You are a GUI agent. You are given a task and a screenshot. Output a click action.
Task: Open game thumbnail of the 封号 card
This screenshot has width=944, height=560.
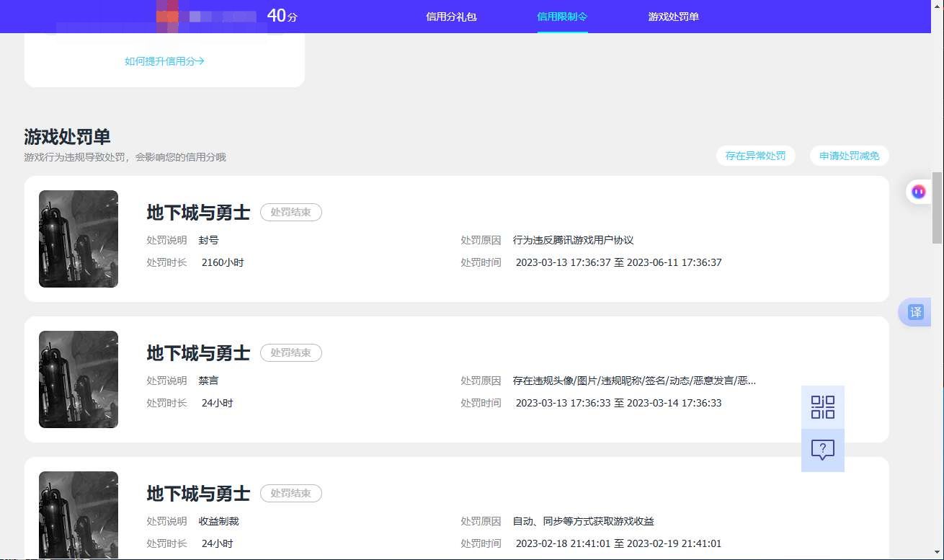[x=79, y=239]
